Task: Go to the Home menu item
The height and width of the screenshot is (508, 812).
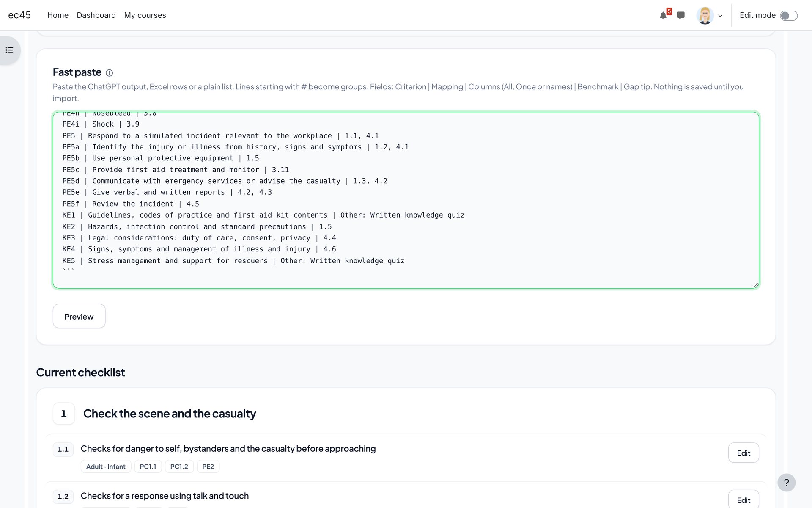Action: (x=58, y=15)
